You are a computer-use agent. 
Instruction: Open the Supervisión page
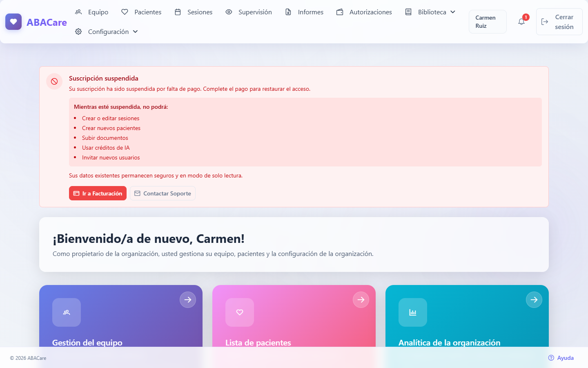[249, 12]
